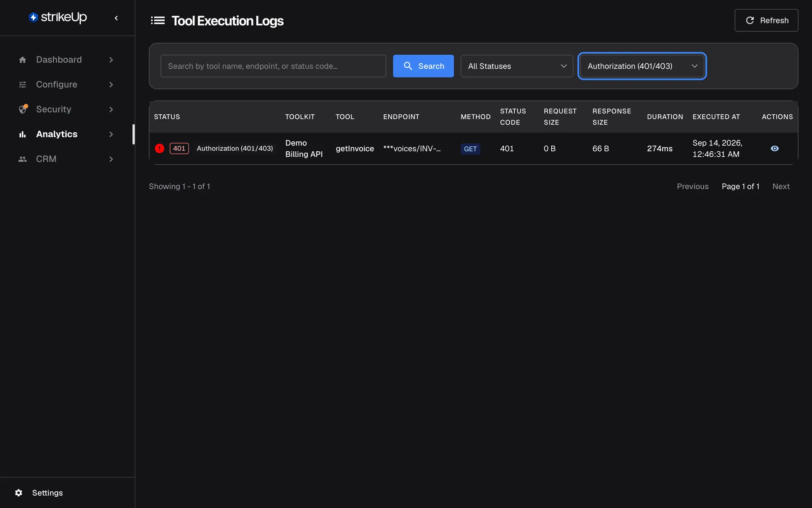Click the 66 B response size
Image resolution: width=812 pixels, height=508 pixels.
tap(600, 149)
